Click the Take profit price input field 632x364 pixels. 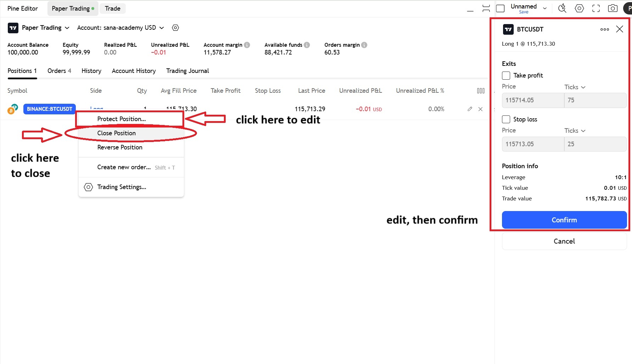click(532, 100)
